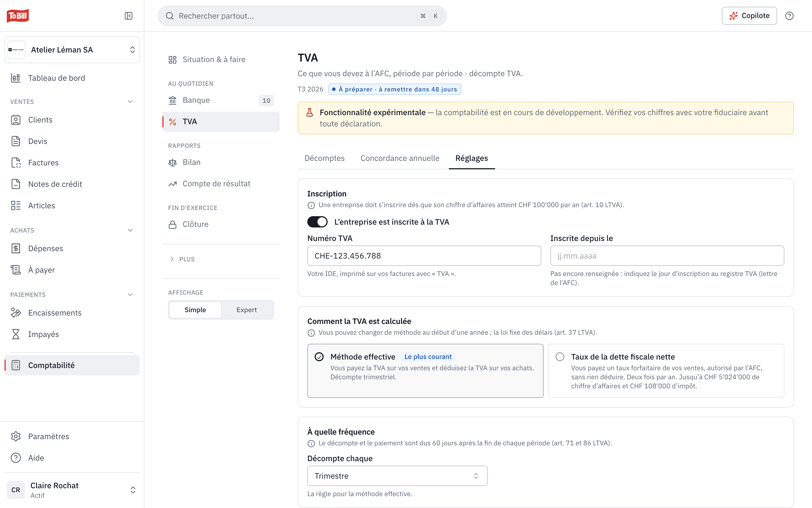Select the Réglages tab
The image size is (812, 508).
point(471,158)
